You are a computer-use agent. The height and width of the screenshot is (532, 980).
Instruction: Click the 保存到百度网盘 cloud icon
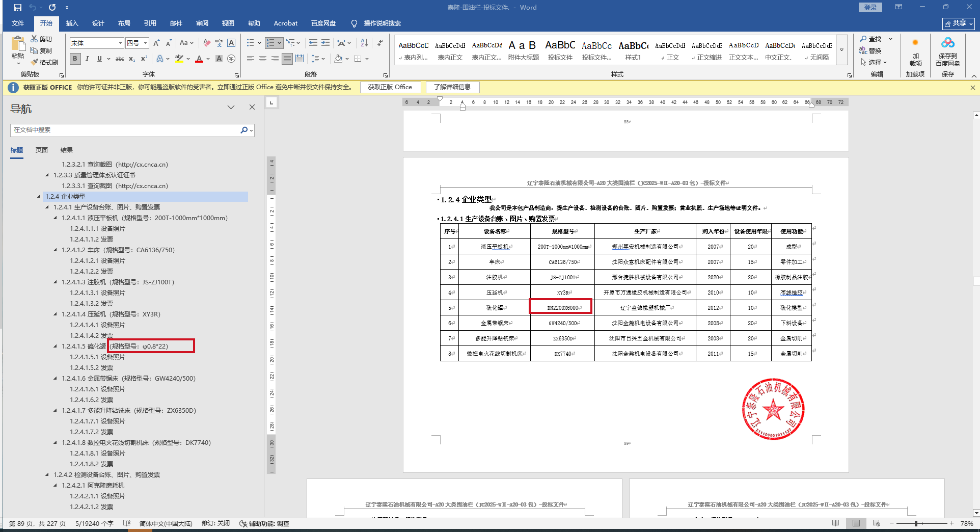point(947,43)
